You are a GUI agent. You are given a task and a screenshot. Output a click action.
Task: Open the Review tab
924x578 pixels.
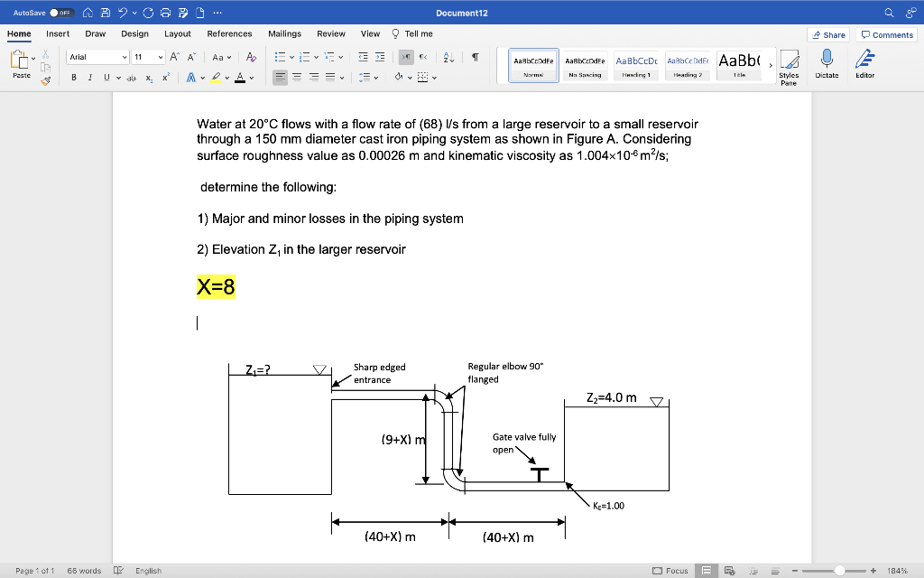point(332,33)
